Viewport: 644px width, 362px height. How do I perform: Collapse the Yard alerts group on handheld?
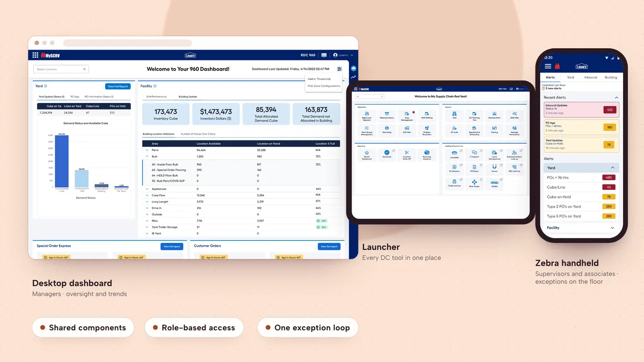point(613,168)
